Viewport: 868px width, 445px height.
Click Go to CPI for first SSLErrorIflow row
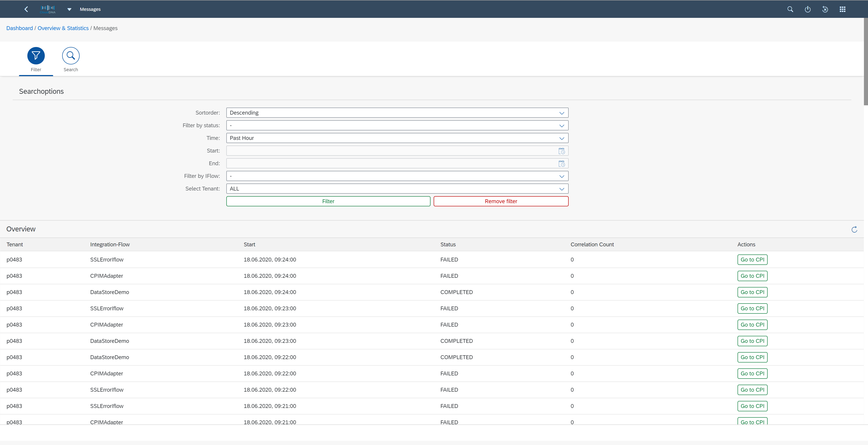pos(752,260)
